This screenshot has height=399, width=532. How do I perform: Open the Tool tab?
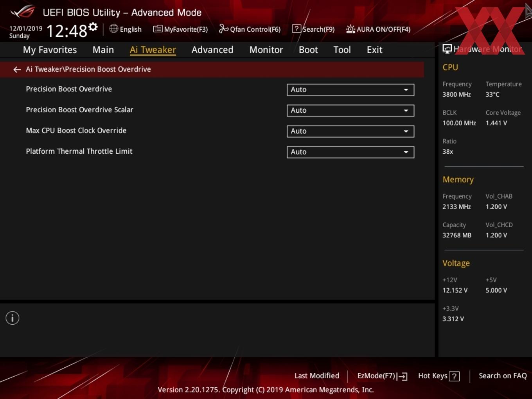(x=342, y=50)
